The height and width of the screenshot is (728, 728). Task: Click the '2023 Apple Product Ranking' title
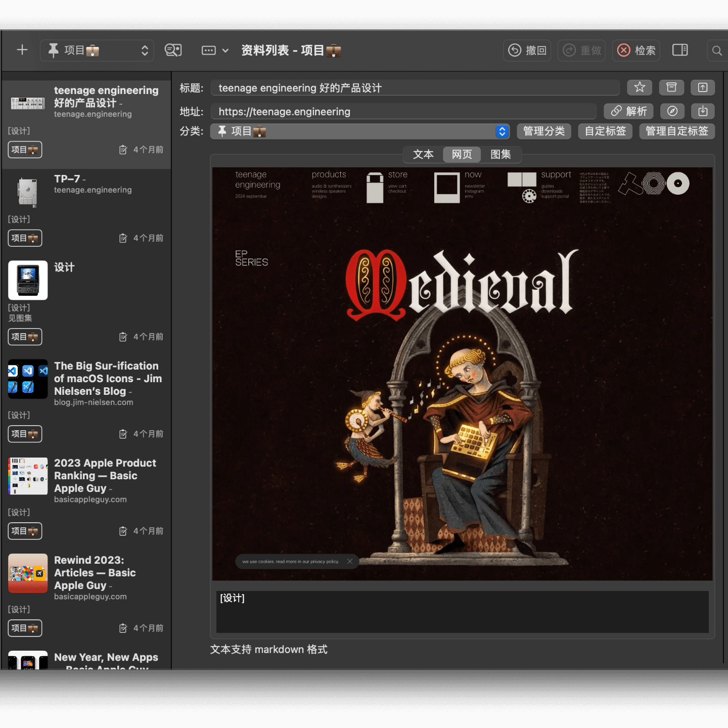point(105,475)
